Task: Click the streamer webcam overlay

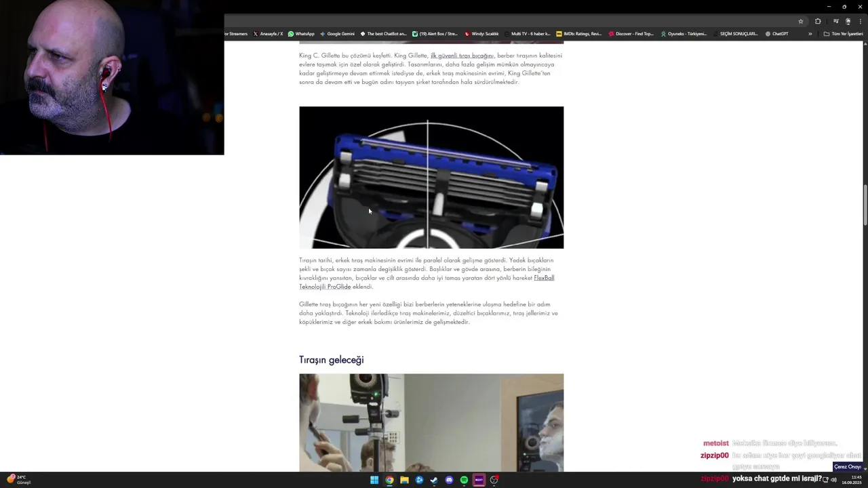Action: pos(112,77)
